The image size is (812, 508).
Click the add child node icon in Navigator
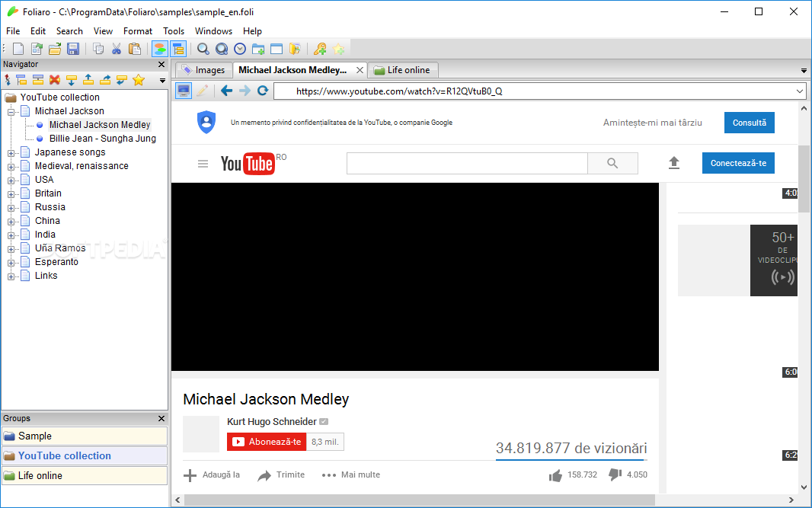click(21, 80)
